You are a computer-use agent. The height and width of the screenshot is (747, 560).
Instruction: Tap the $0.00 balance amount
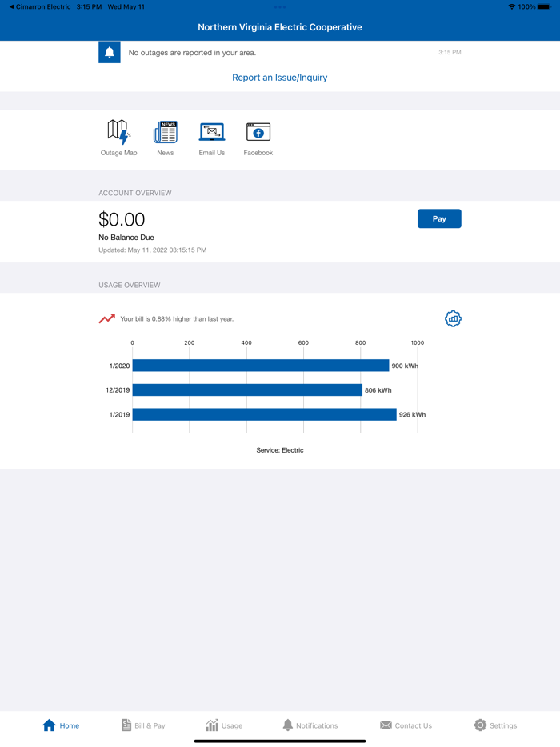click(122, 219)
